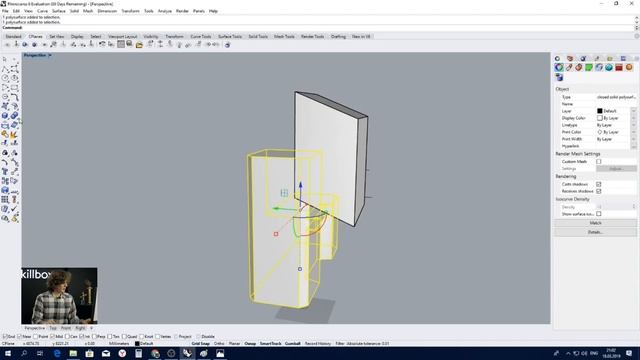Viewport: 640px width, 360px height.
Task: Enable the Point osnap checkbox
Action: coord(36,337)
